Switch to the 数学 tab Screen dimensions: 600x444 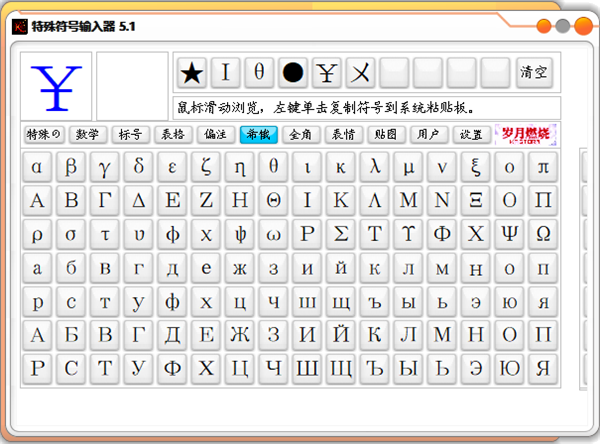[x=87, y=134]
